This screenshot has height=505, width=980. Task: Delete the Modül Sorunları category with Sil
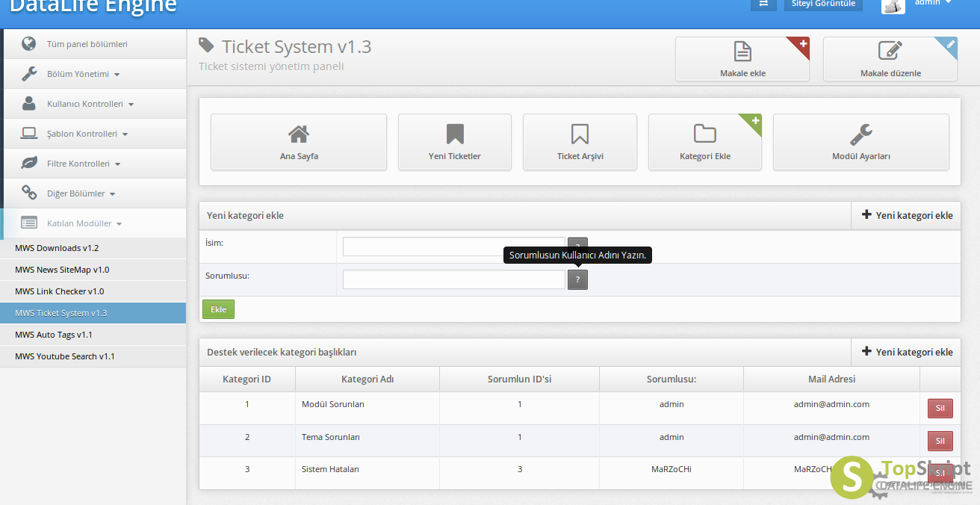940,409
